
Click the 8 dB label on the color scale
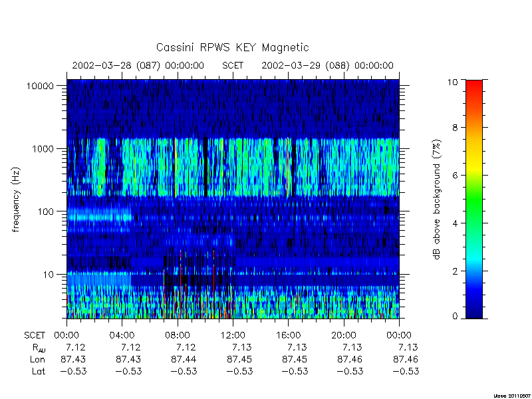pos(455,128)
